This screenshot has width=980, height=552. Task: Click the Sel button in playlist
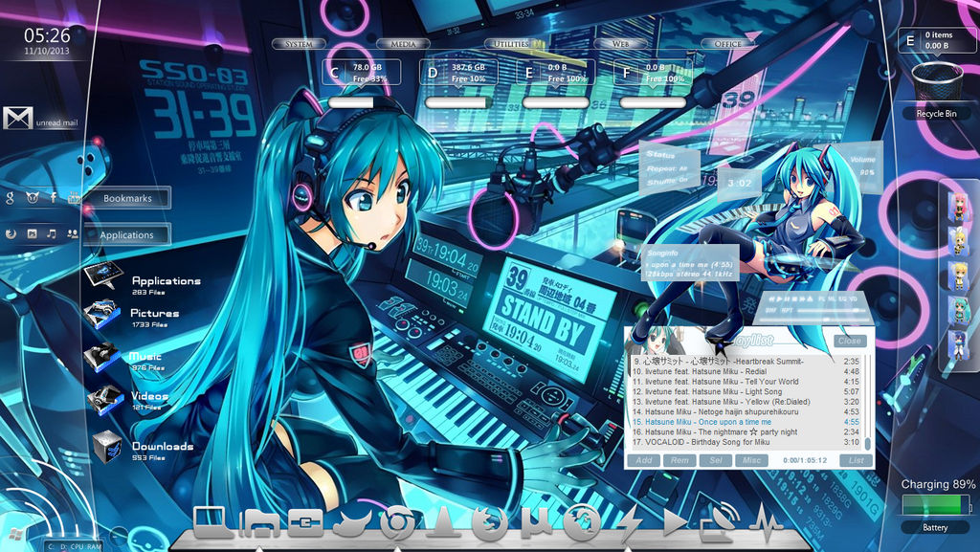[716, 460]
